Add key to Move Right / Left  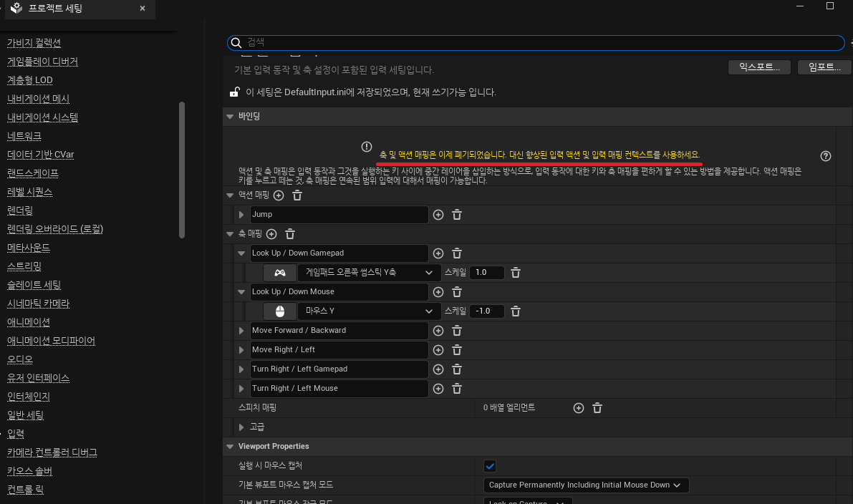[438, 350]
